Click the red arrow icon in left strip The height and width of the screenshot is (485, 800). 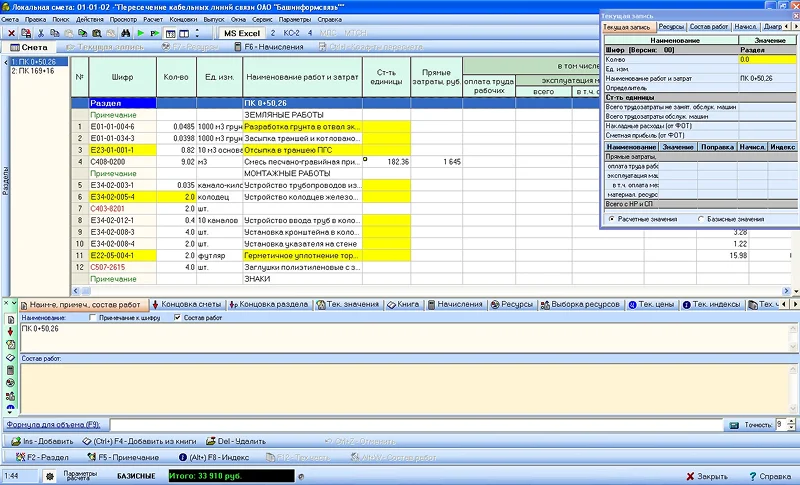point(9,330)
